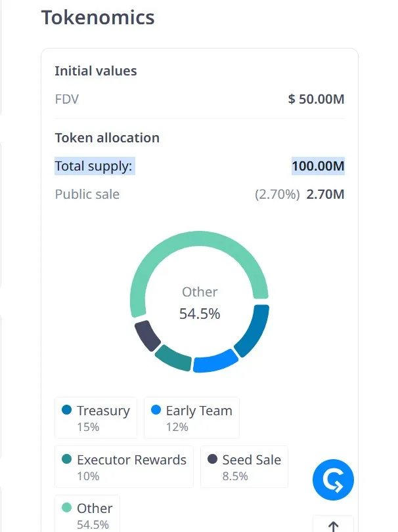398x532 pixels.
Task: Toggle Seed Sale visibility in the legend
Action: pos(244,466)
